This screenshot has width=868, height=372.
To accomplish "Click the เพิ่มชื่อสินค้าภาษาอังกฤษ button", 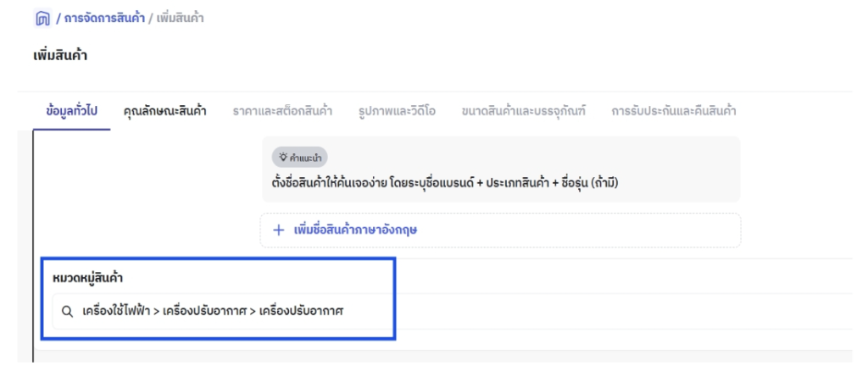I will (500, 230).
